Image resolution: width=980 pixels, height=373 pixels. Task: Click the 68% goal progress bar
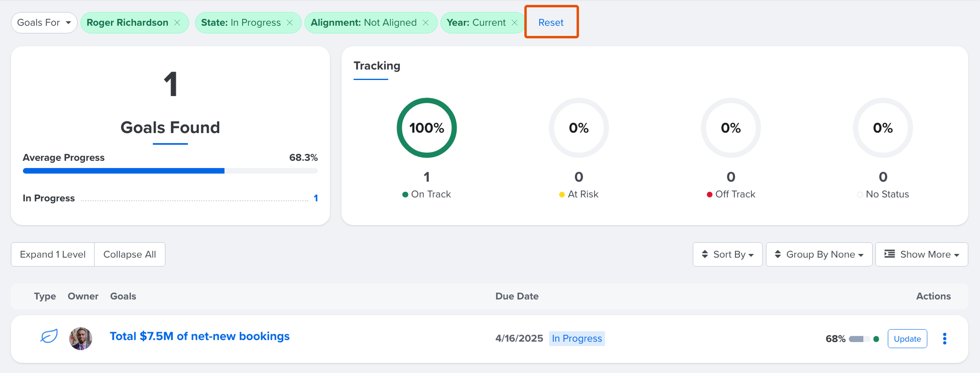859,339
